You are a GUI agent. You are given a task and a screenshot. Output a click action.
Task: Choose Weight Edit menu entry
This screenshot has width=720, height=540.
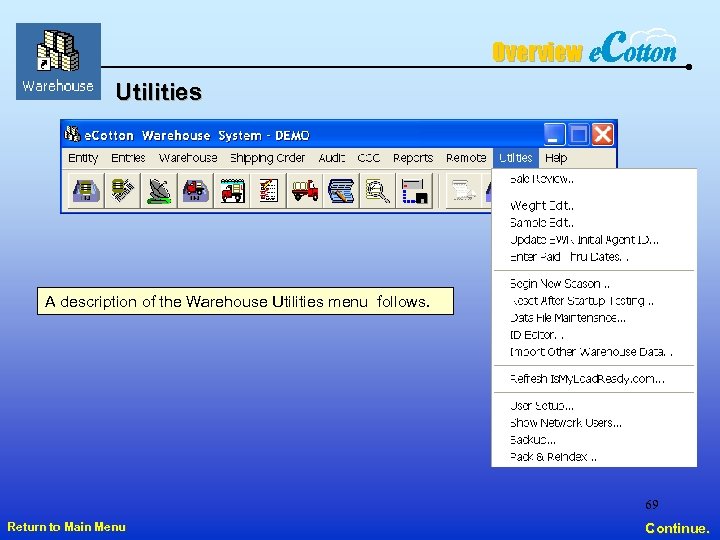(542, 206)
